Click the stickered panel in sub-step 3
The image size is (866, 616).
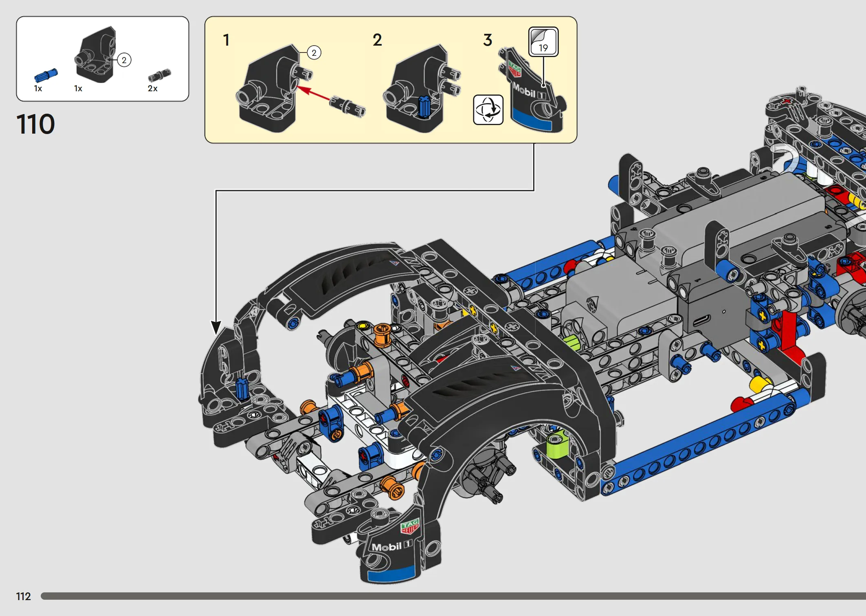click(x=532, y=90)
